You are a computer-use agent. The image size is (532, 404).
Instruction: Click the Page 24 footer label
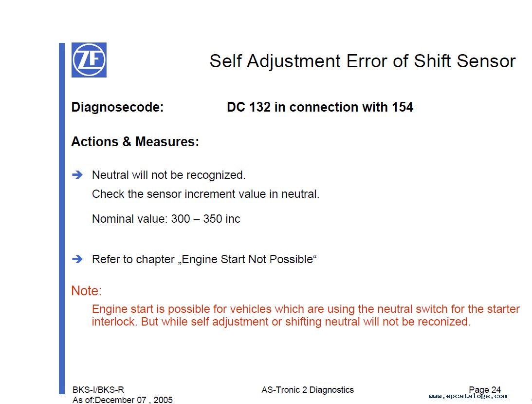[x=484, y=389]
